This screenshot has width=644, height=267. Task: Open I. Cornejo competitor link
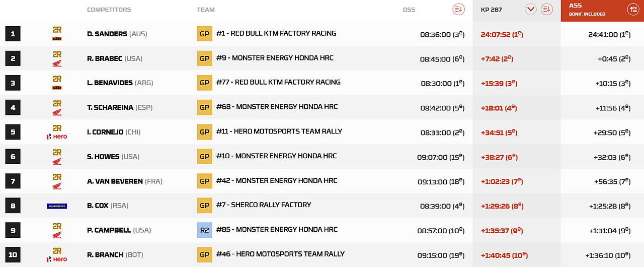coord(114,132)
